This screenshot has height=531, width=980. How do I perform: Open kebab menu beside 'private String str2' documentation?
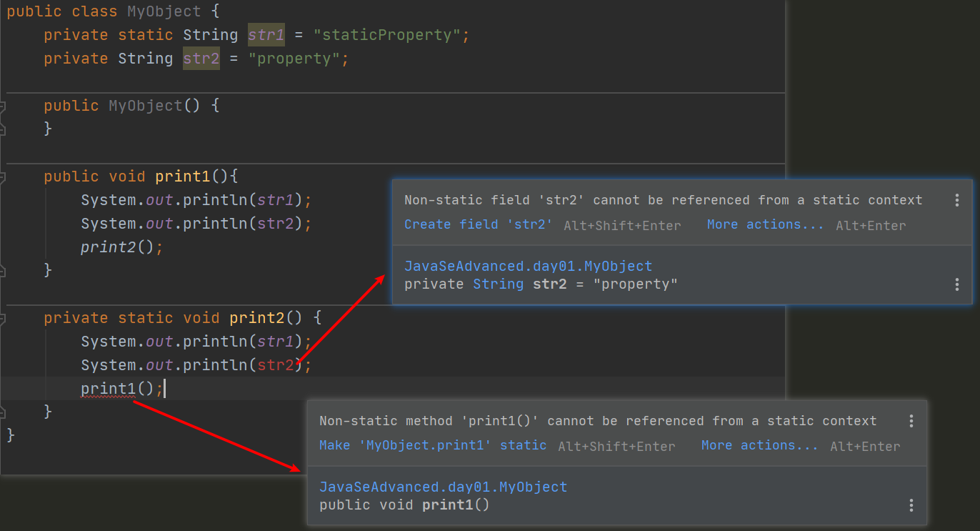click(x=957, y=285)
